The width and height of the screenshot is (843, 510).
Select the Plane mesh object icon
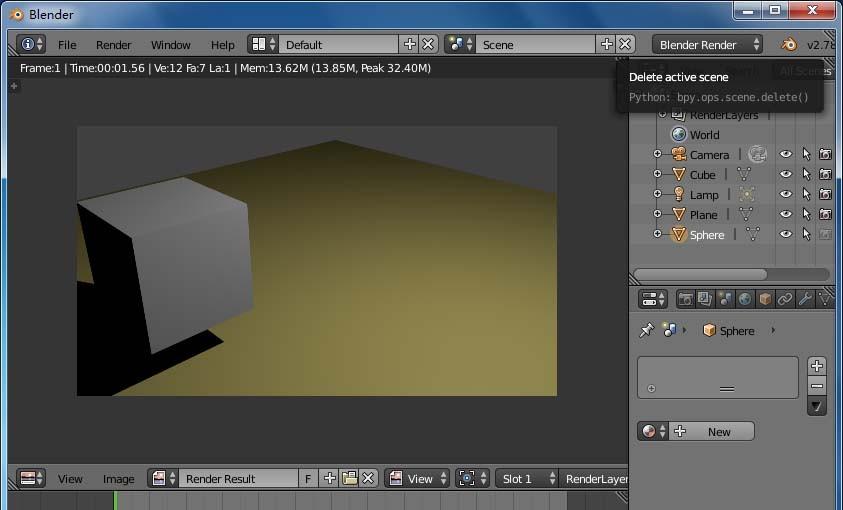678,214
